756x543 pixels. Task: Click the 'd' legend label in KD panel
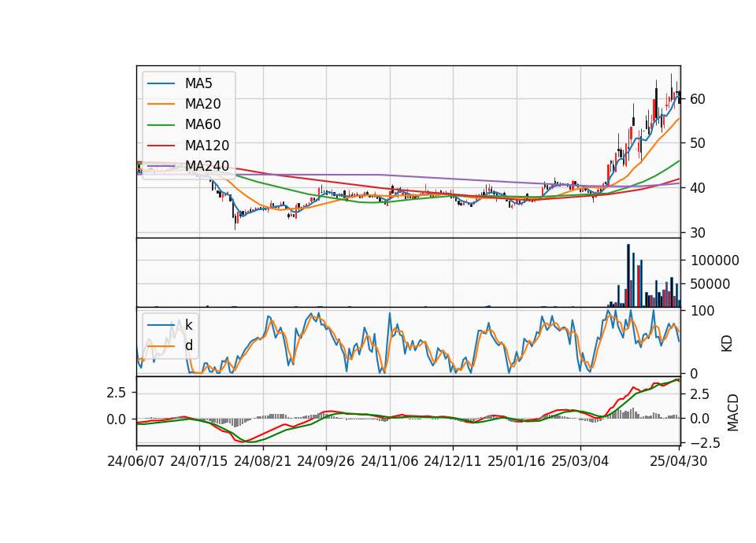[x=188, y=345]
